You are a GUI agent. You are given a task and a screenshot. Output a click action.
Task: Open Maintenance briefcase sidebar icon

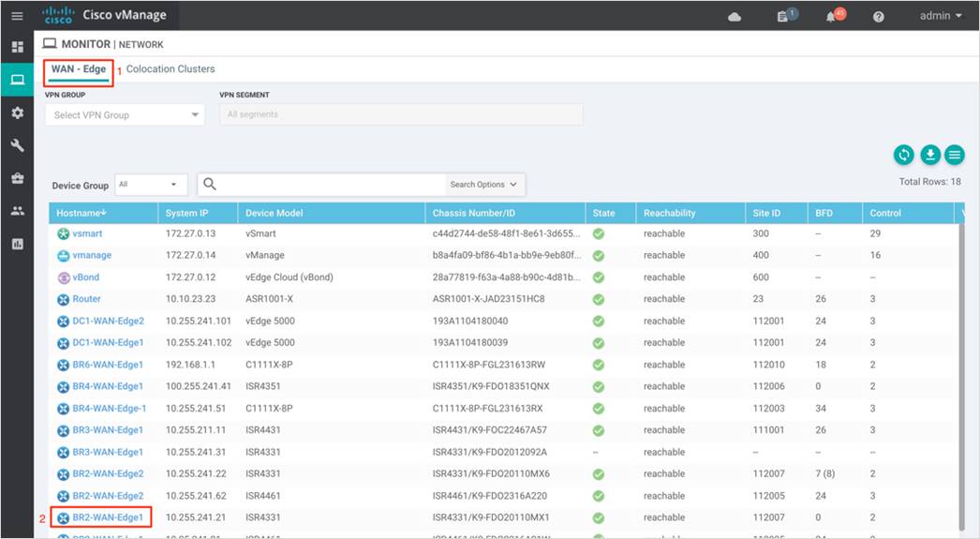(18, 178)
